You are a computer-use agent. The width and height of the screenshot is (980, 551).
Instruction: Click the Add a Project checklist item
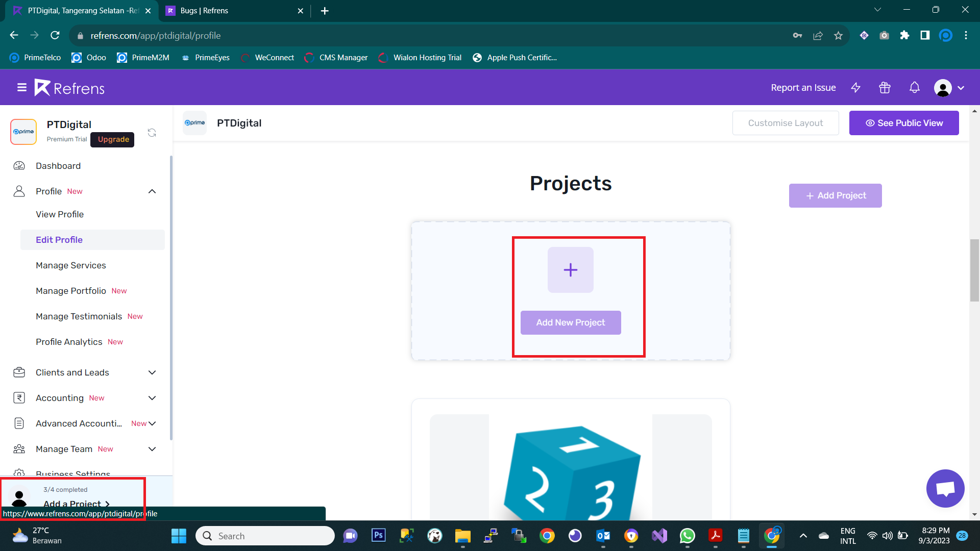click(x=76, y=504)
